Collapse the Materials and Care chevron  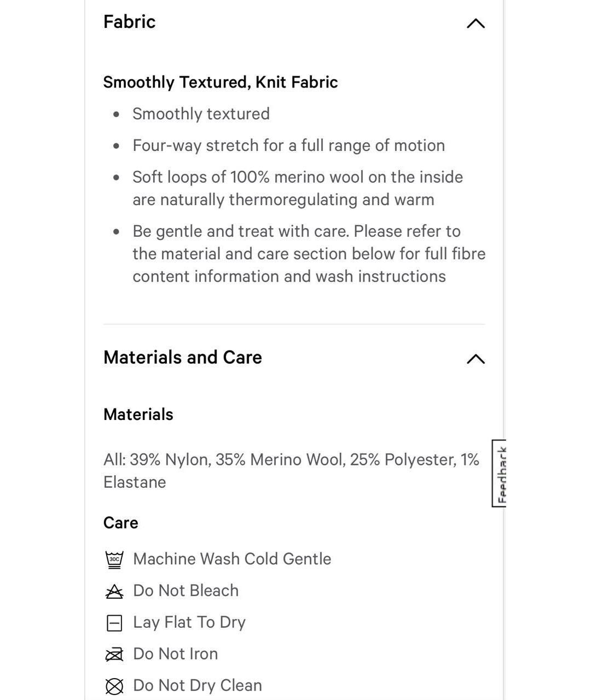click(x=476, y=359)
